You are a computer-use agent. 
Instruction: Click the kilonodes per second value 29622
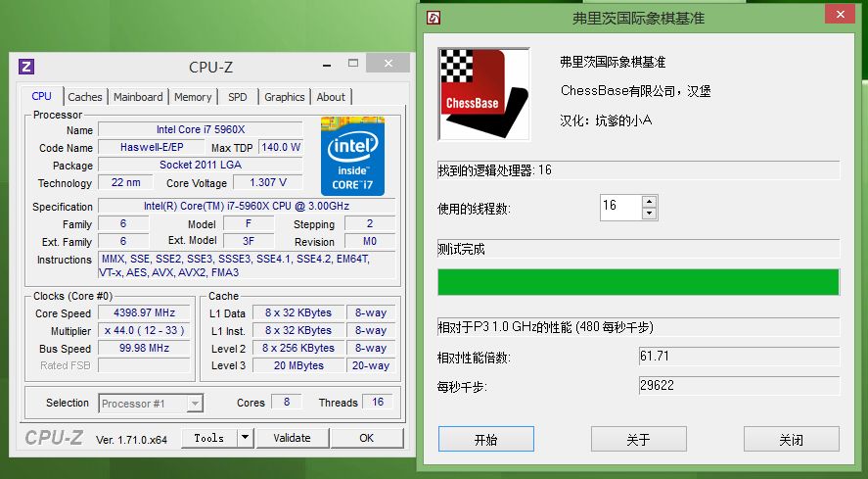[739, 385]
